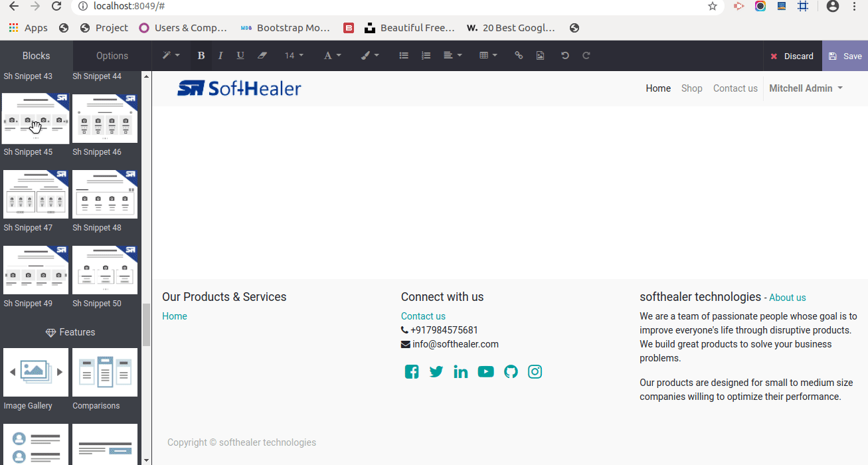The width and height of the screenshot is (868, 465).
Task: Open the Chrome profile avatar icon
Action: coord(832,6)
